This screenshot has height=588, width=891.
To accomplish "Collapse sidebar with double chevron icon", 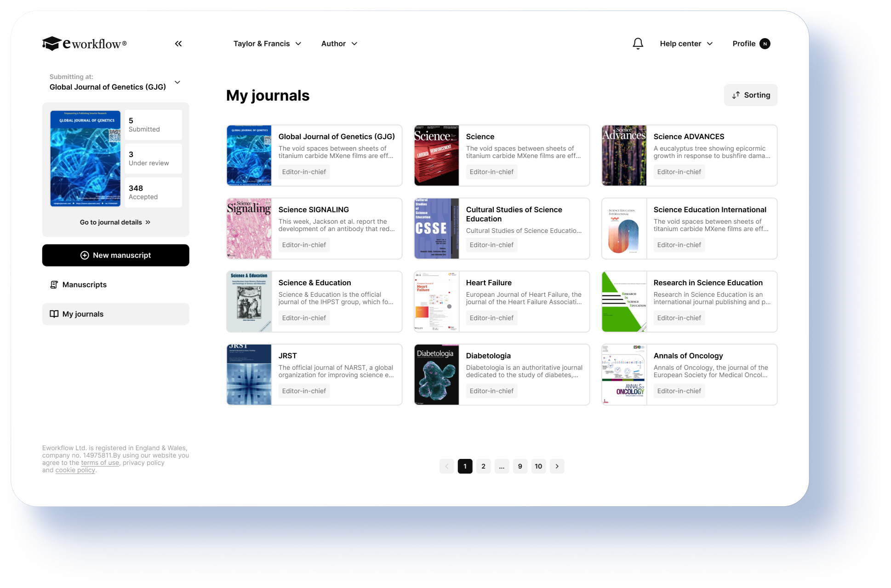I will 178,44.
